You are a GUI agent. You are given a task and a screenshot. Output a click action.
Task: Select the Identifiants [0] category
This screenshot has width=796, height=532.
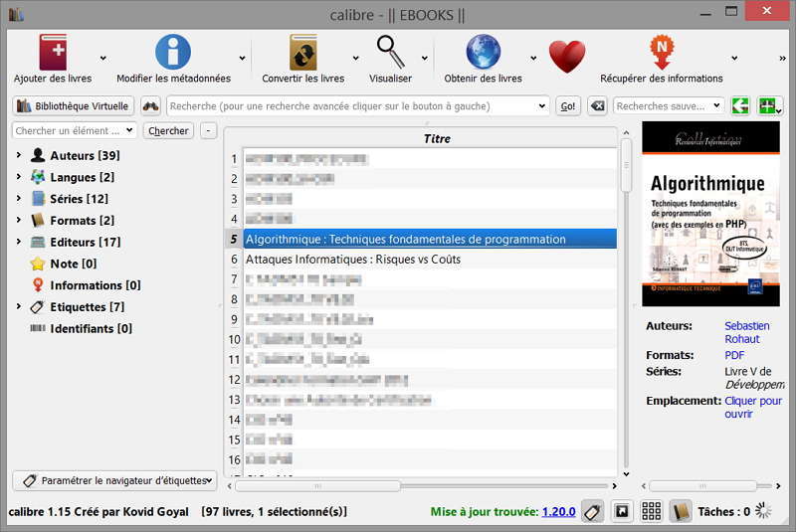(91, 328)
